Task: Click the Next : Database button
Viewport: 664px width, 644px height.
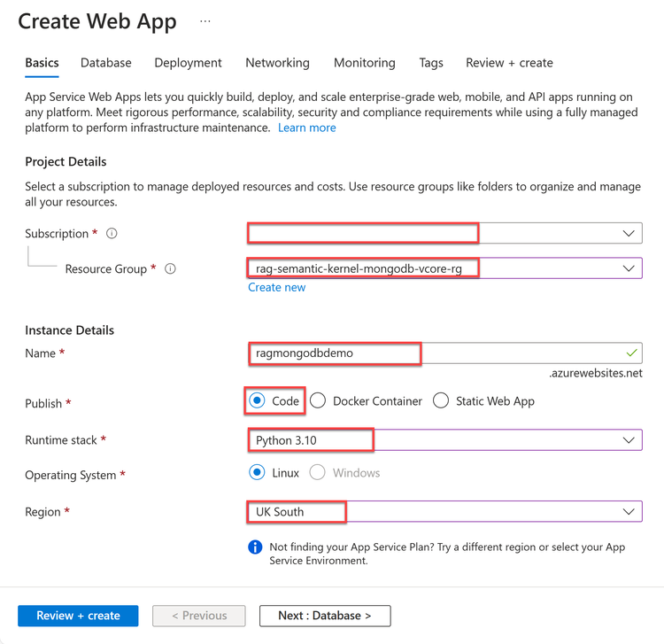Action: click(x=324, y=616)
